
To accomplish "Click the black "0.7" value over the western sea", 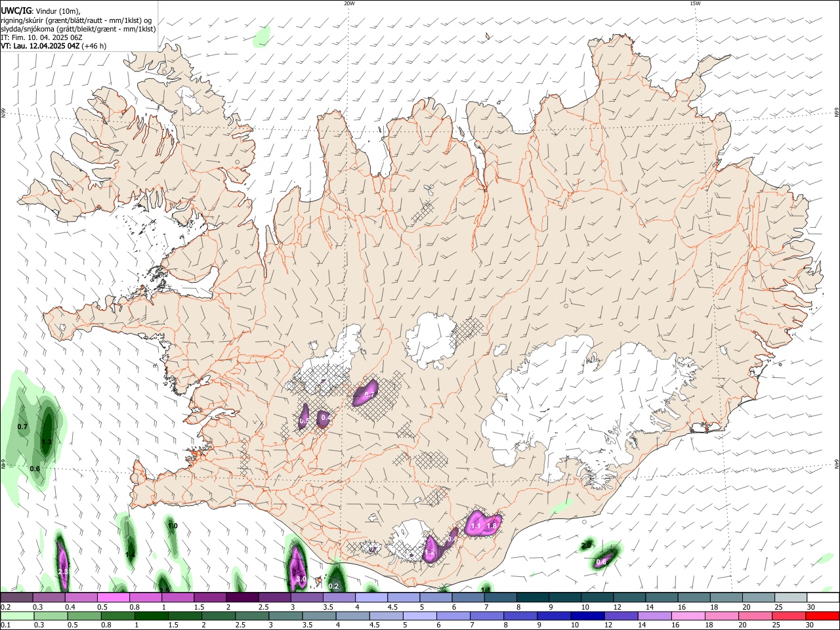I will point(22,427).
